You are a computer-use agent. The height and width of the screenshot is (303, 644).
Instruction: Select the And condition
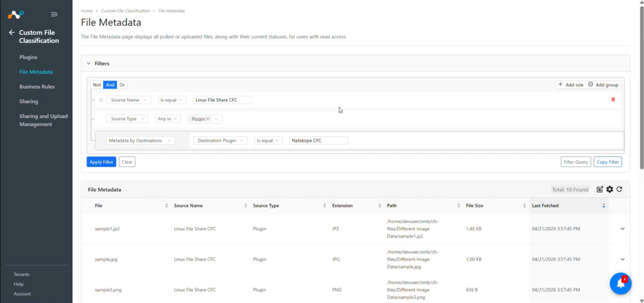click(x=110, y=85)
